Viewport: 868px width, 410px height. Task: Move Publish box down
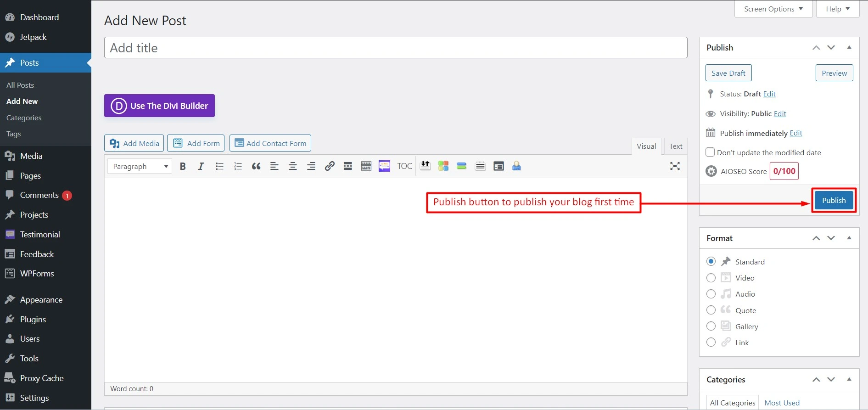[831, 48]
